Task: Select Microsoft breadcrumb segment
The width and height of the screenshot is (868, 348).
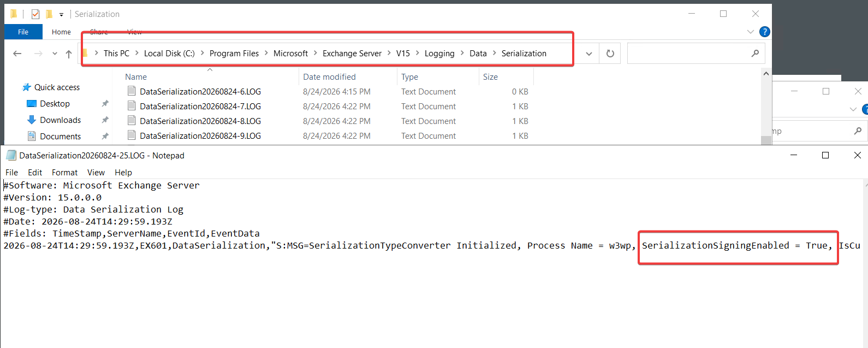Action: (x=290, y=53)
